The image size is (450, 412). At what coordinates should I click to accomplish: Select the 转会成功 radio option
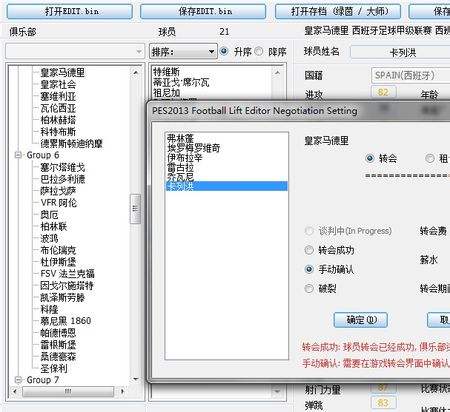pos(309,250)
